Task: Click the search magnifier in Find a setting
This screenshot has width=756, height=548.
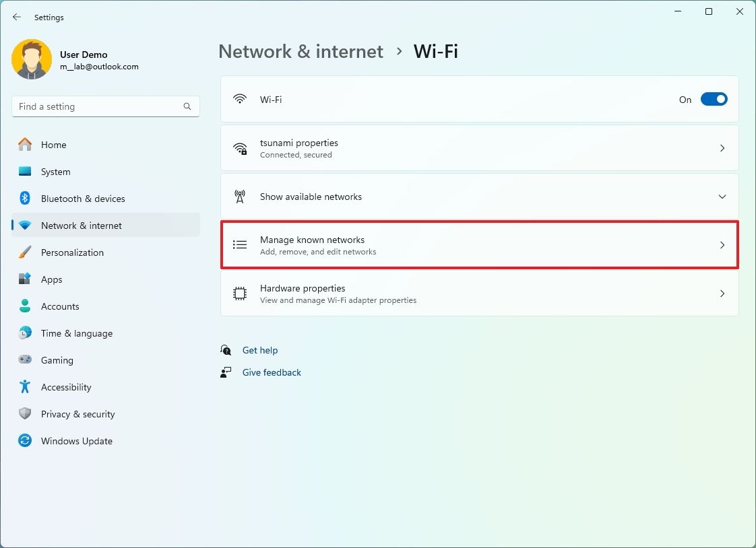Action: pos(187,106)
